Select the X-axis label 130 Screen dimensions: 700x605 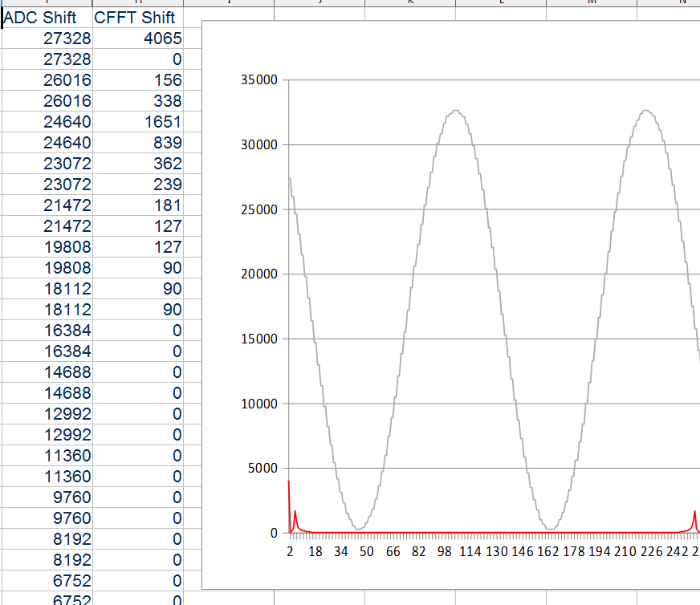click(497, 551)
